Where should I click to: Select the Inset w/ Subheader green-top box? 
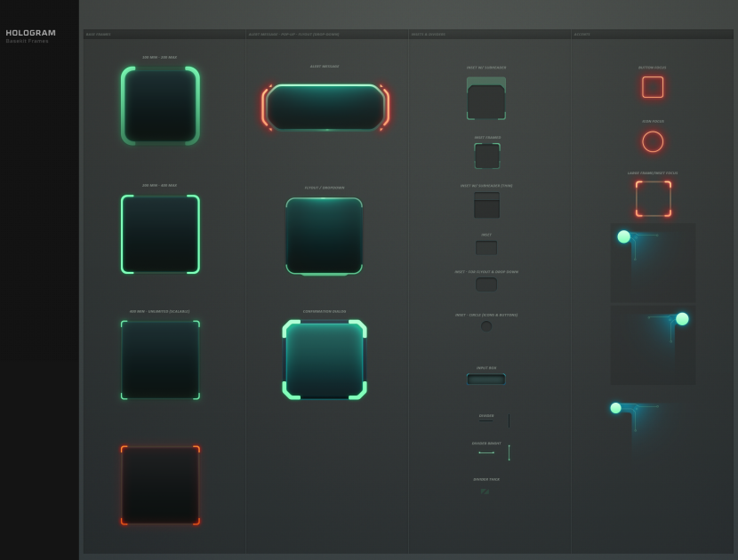coord(486,98)
